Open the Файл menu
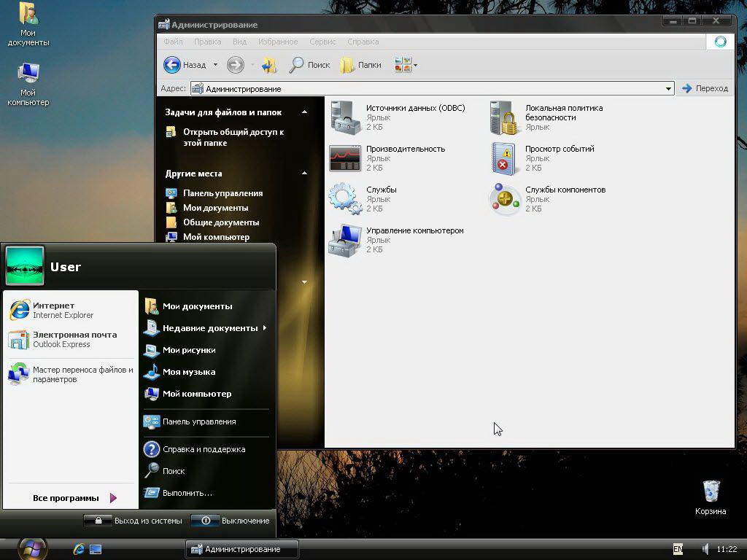 pos(173,42)
